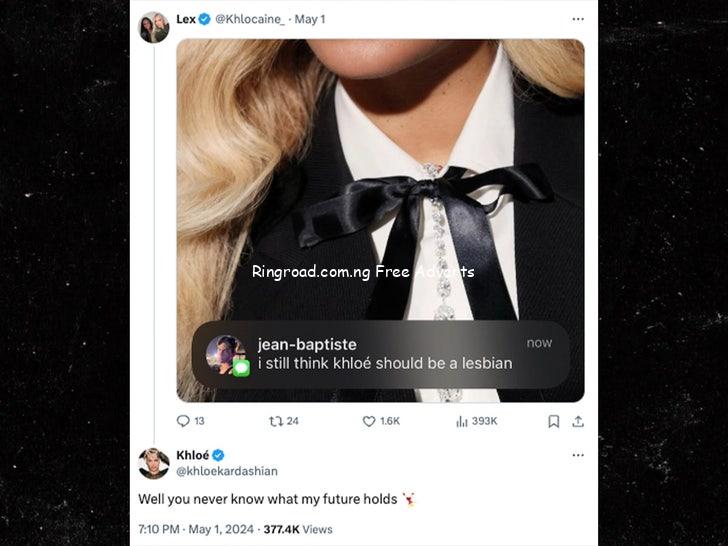This screenshot has width=728, height=546.
Task: Open more options menu on Lex's post
Action: (x=577, y=19)
